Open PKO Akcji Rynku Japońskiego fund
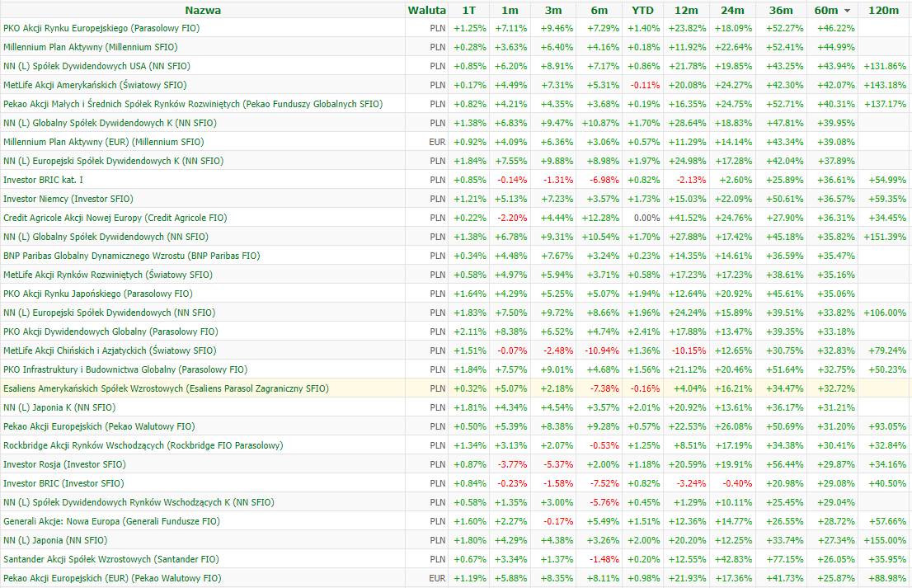Image resolution: width=912 pixels, height=588 pixels. pyautogui.click(x=97, y=294)
